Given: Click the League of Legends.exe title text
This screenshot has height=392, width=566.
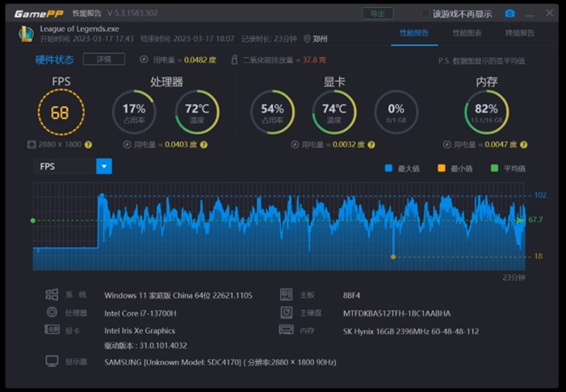Looking at the screenshot, I should point(79,29).
